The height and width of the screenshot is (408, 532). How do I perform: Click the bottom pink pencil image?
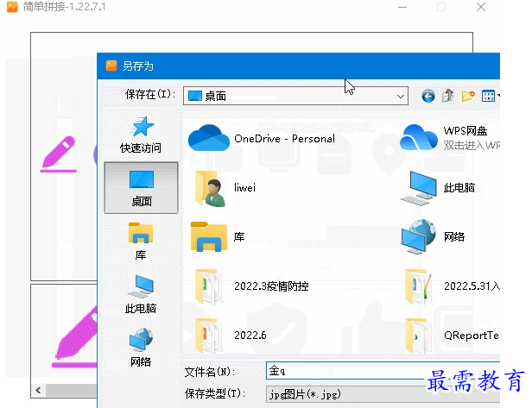click(x=75, y=336)
